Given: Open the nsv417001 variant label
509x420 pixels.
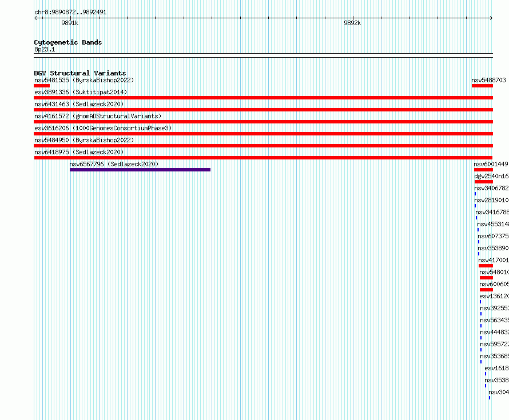Looking at the screenshot, I should (494, 260).
